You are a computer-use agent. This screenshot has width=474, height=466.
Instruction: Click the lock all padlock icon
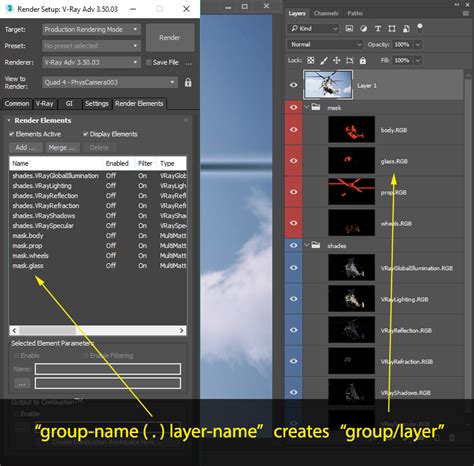pos(363,60)
